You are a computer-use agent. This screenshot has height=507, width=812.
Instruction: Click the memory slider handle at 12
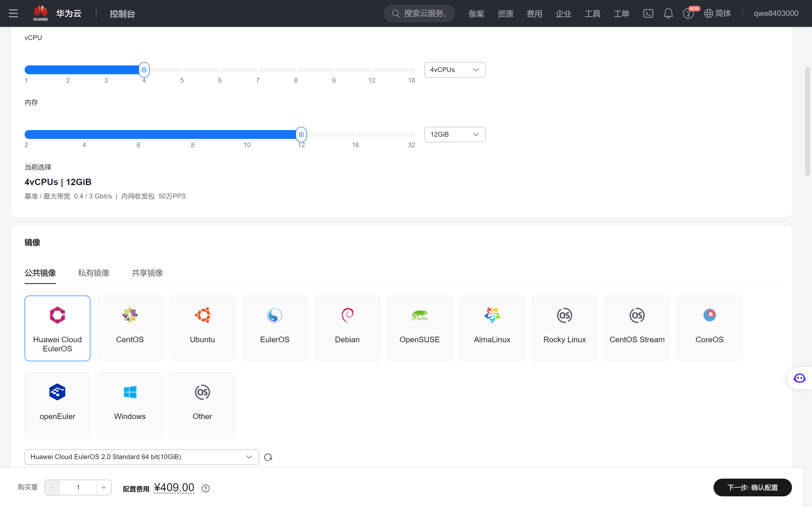click(301, 134)
